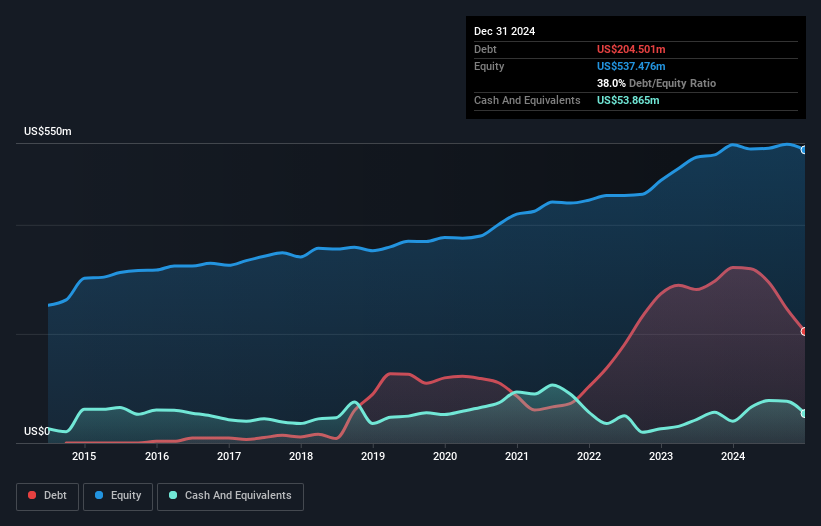Click the US$204.501m debt value

pos(631,49)
